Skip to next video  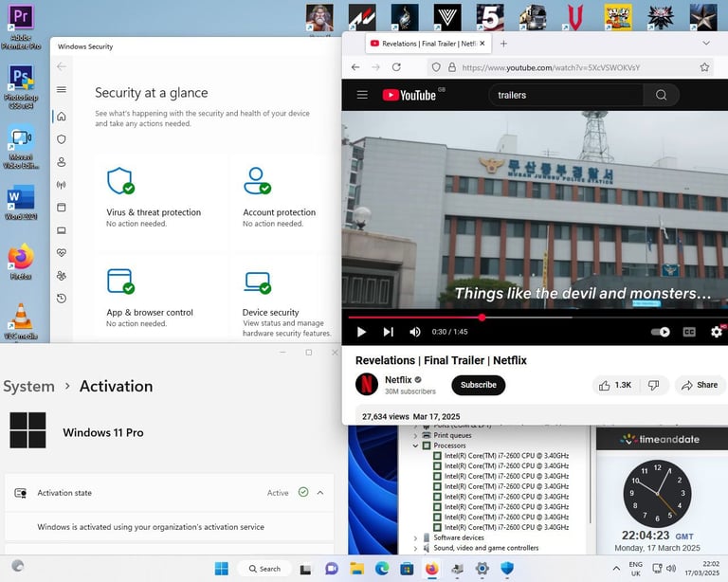[x=388, y=332]
